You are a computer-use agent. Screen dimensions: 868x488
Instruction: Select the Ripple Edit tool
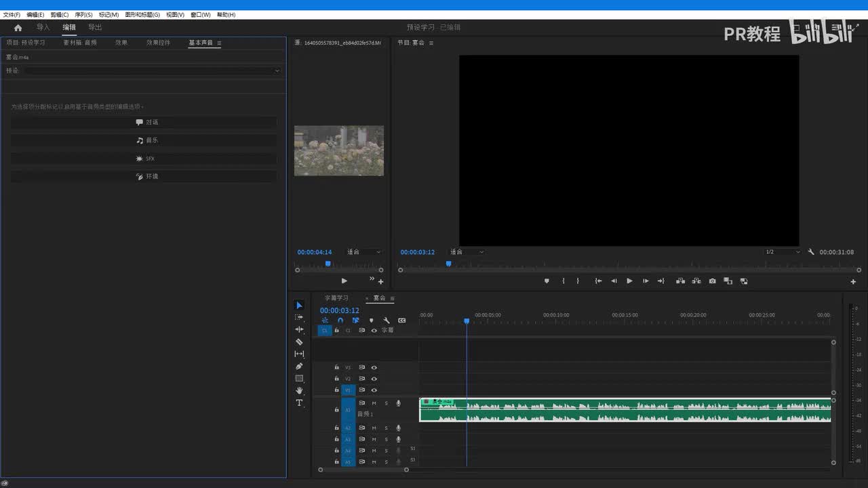tap(299, 329)
